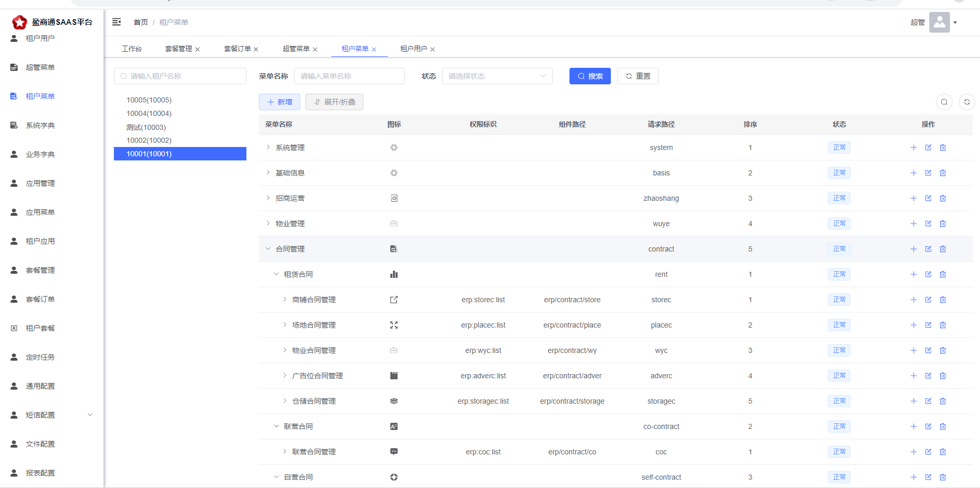980x488 pixels.
Task: Click the delete icon in 招商运营 row
Action: 943,198
